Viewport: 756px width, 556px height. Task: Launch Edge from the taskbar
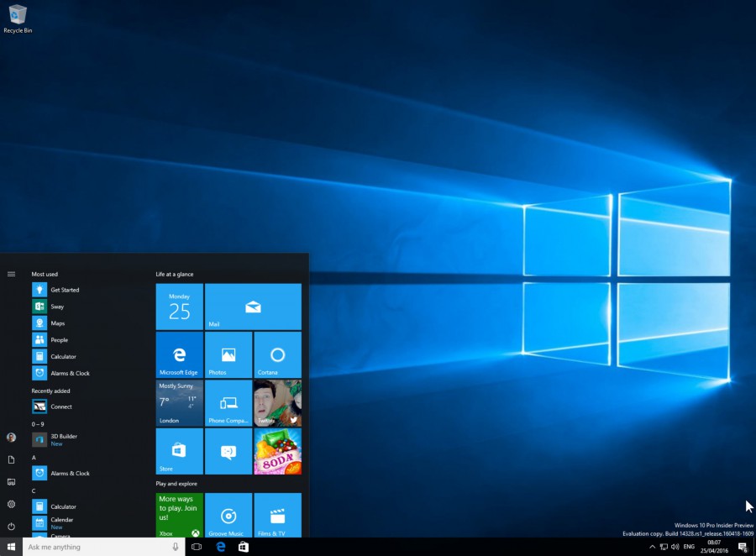[x=221, y=547]
